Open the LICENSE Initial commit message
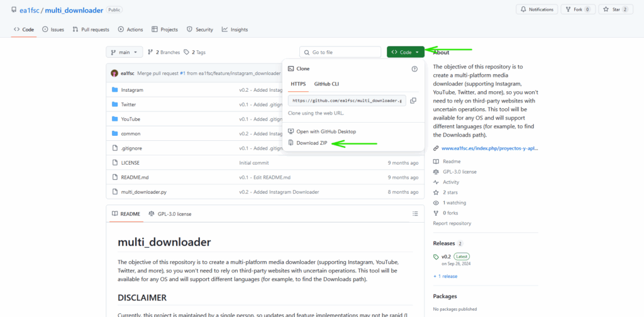This screenshot has height=317, width=644. 254,163
